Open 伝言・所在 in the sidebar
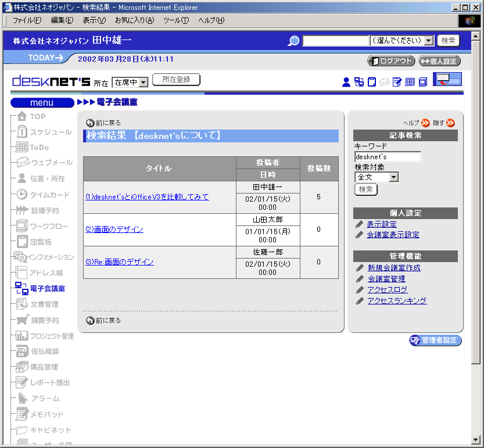The height and width of the screenshot is (448, 484). point(41,178)
